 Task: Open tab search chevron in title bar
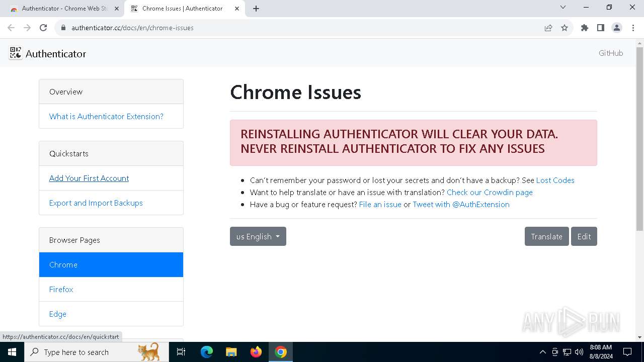[x=563, y=7]
